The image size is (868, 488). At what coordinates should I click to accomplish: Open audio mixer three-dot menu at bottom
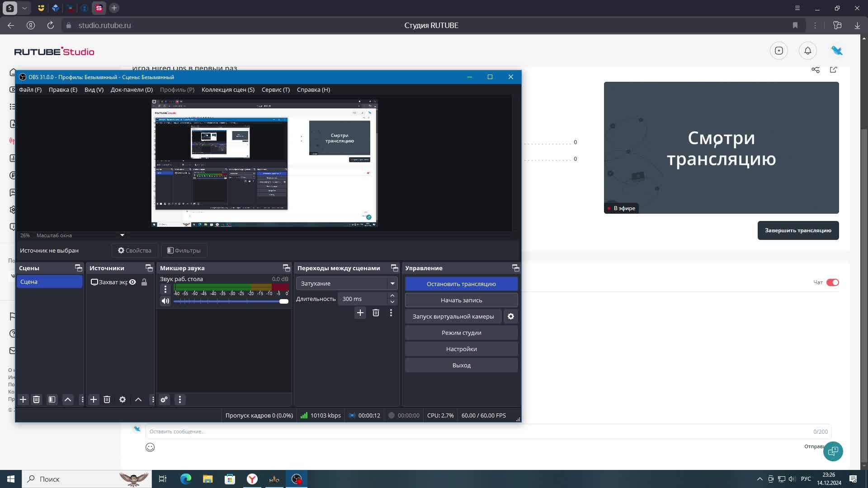(x=180, y=399)
